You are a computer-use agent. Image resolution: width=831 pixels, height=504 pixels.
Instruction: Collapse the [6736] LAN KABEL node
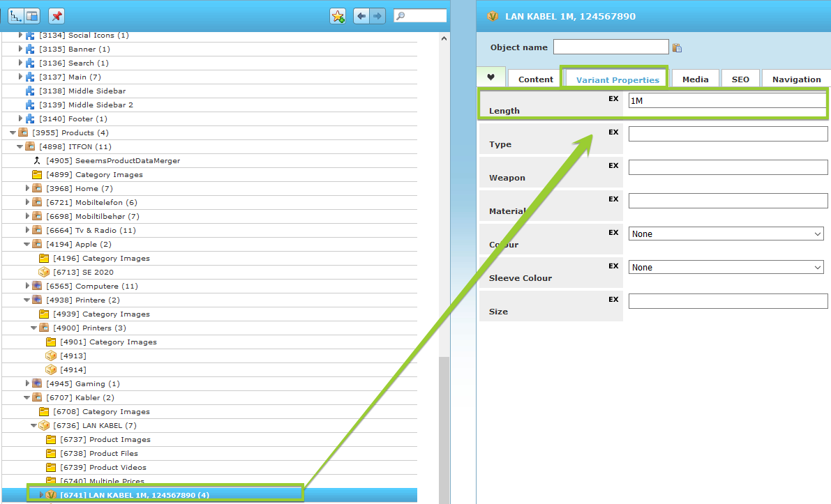pos(34,425)
